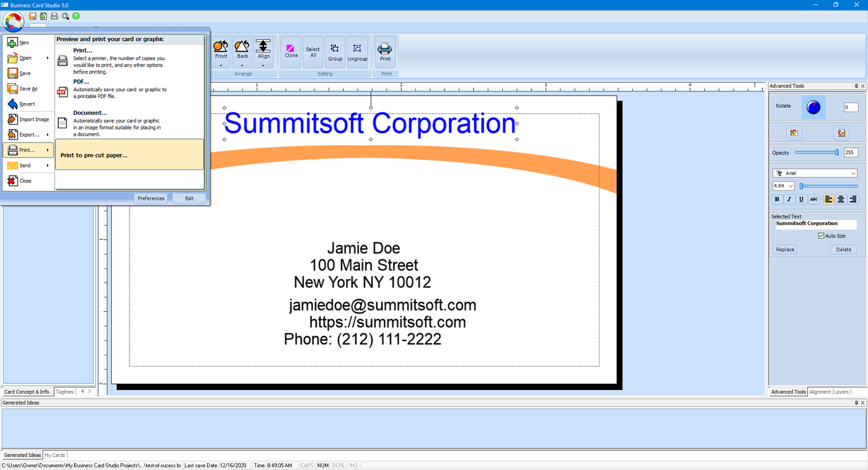Click the font size slider track
Viewport: 868px width, 470px height.
(829, 186)
